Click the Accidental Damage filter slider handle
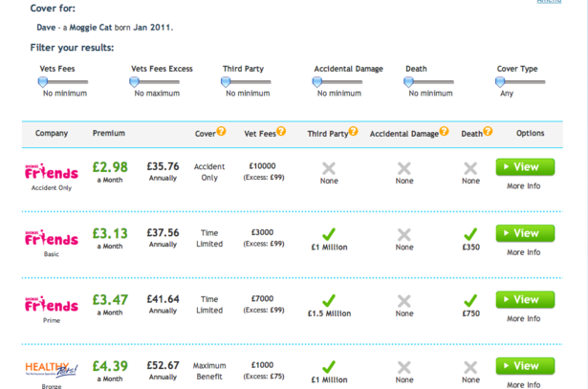Image resolution: width=588 pixels, height=389 pixels. 317,81
